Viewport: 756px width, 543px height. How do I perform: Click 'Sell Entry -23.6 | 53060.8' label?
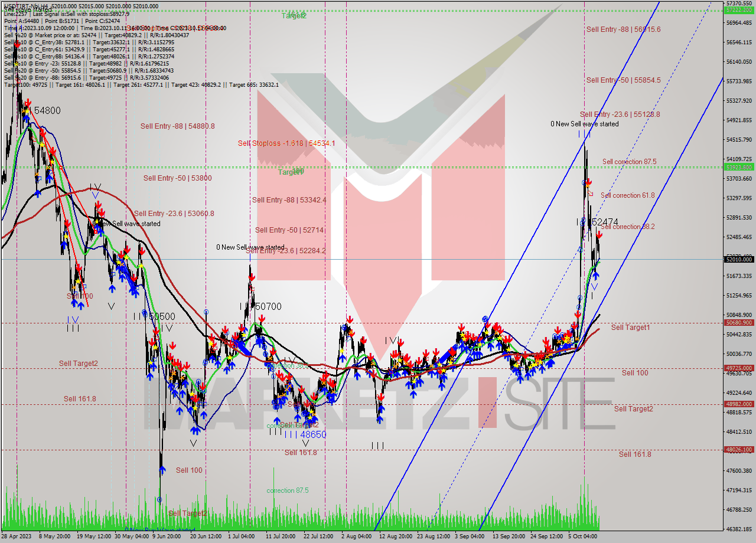coord(174,214)
